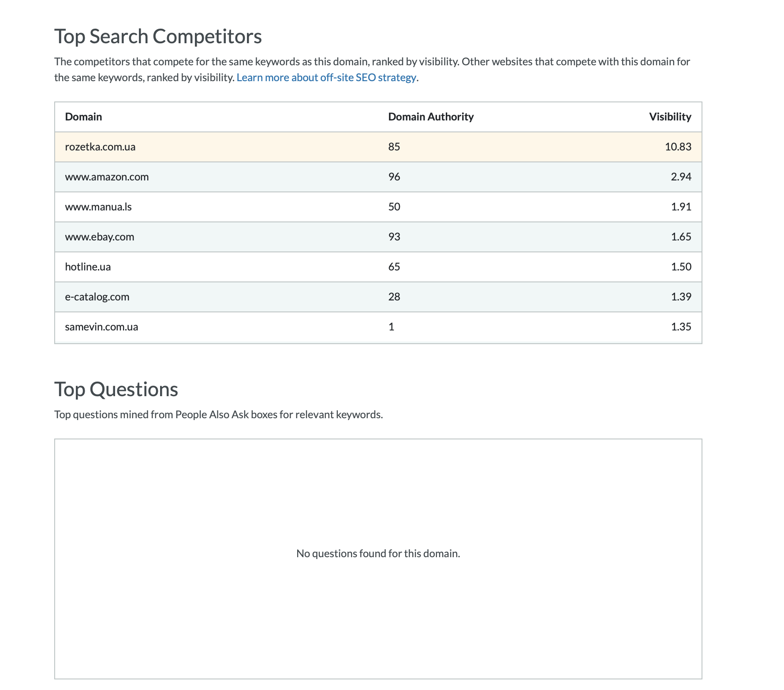Select the www.ebay.com domain entry
This screenshot has width=784, height=690.
[100, 237]
